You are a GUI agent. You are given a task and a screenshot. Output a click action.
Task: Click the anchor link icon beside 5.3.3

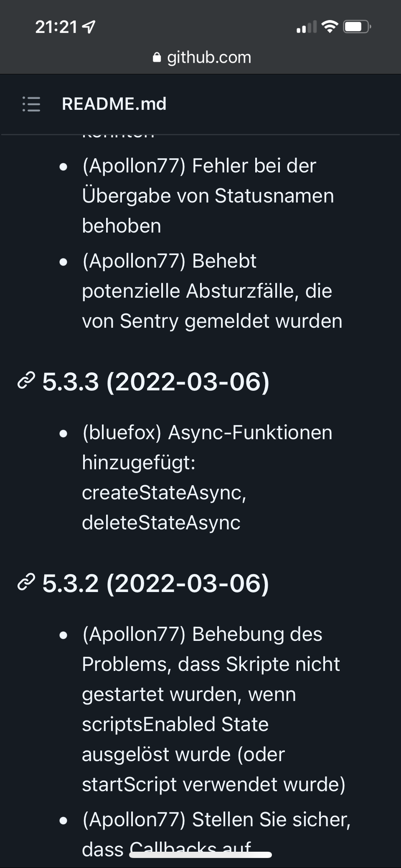[x=26, y=382]
